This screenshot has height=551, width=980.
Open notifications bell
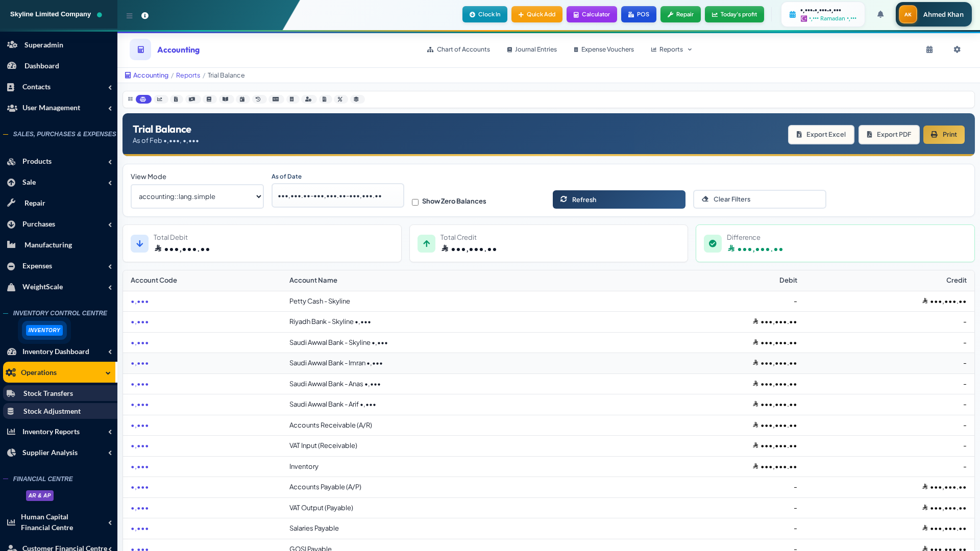point(880,14)
